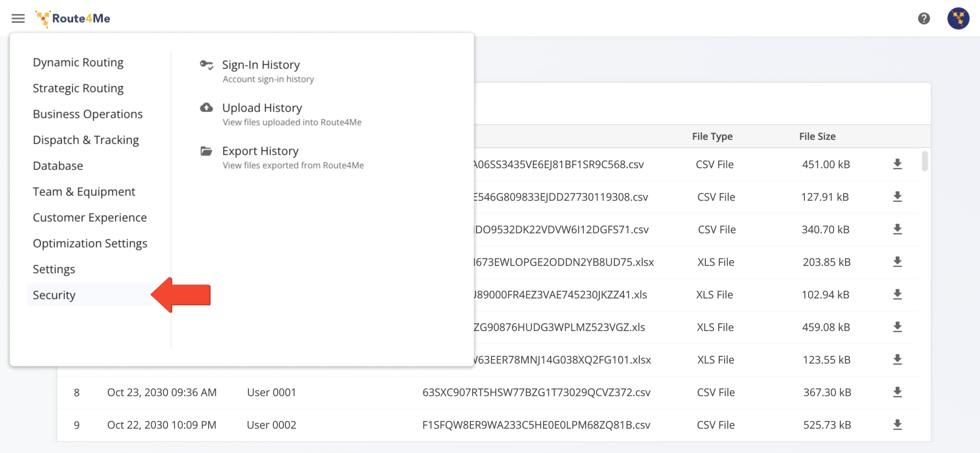Screen dimensions: 980x453
Task: Download the file uploaded by User 0002
Action: pos(898,425)
